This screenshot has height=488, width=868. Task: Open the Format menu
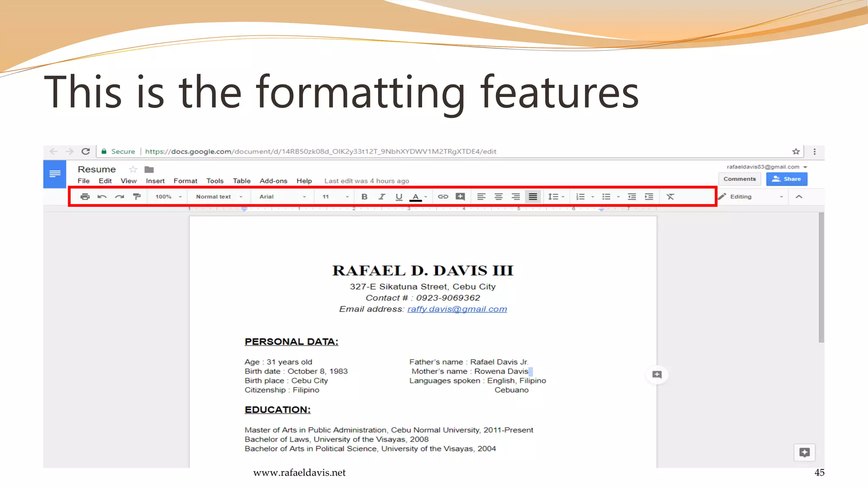tap(185, 181)
